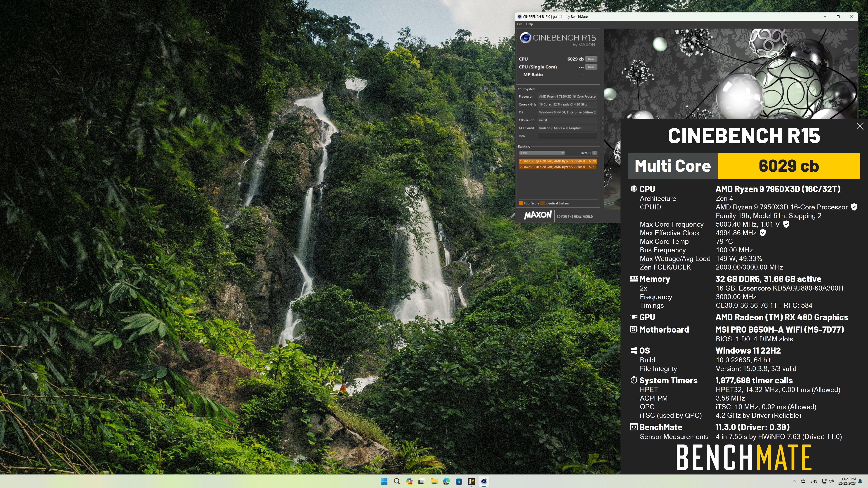Open taskbar Search
The height and width of the screenshot is (488, 868).
[x=397, y=481]
